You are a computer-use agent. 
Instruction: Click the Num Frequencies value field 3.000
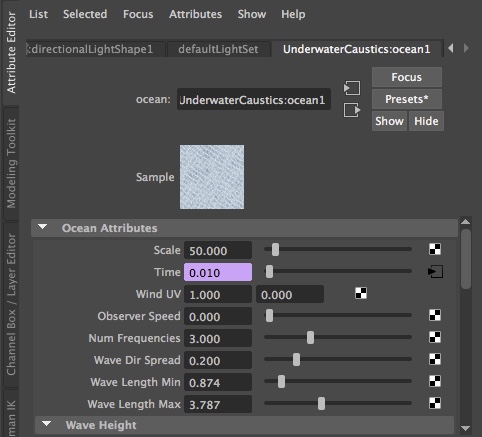218,338
